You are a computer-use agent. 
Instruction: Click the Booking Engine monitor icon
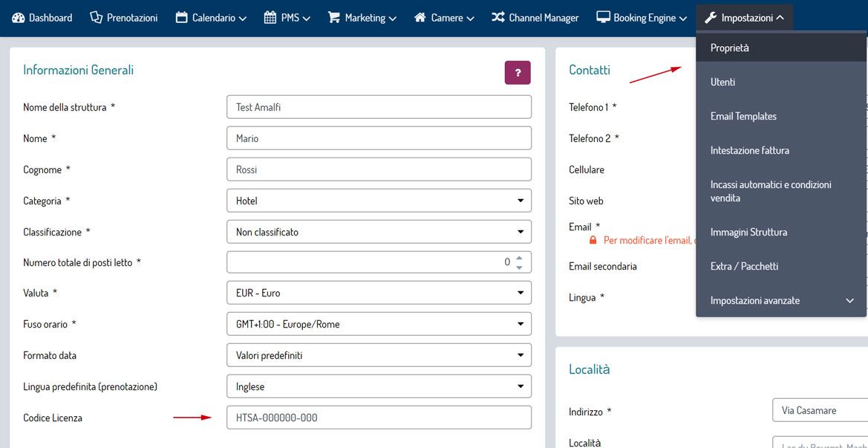[x=603, y=18]
